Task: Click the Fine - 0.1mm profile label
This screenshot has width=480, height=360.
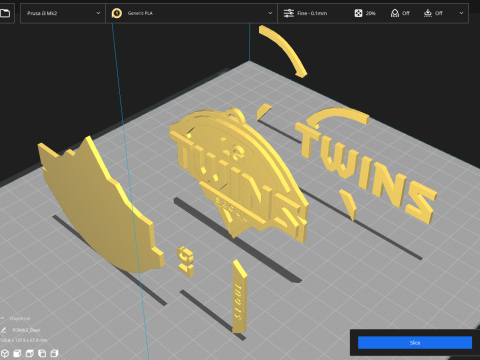Action: click(x=312, y=13)
